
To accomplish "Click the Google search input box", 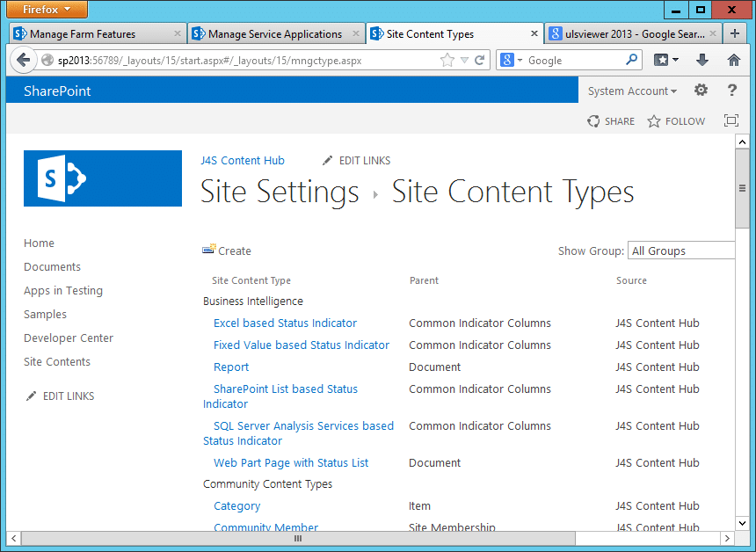I will [x=574, y=61].
